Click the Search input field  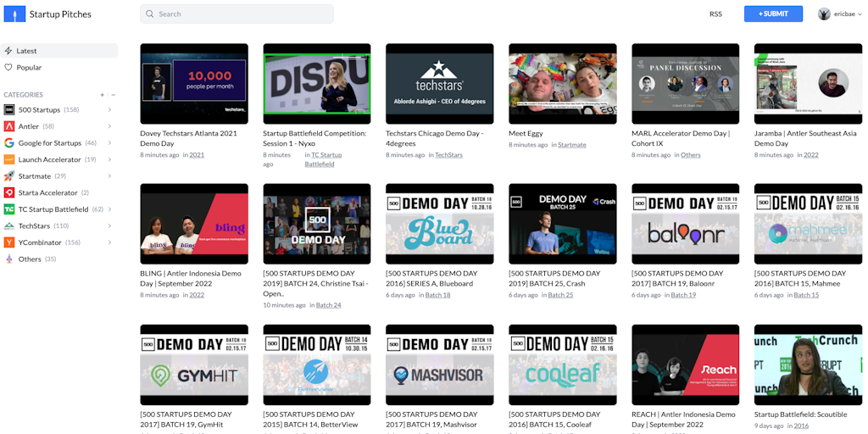pyautogui.click(x=237, y=14)
